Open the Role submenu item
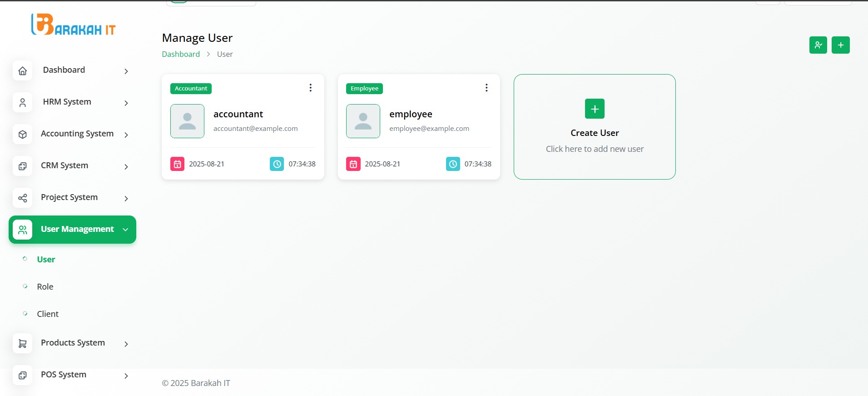This screenshot has height=396, width=868. (45, 287)
